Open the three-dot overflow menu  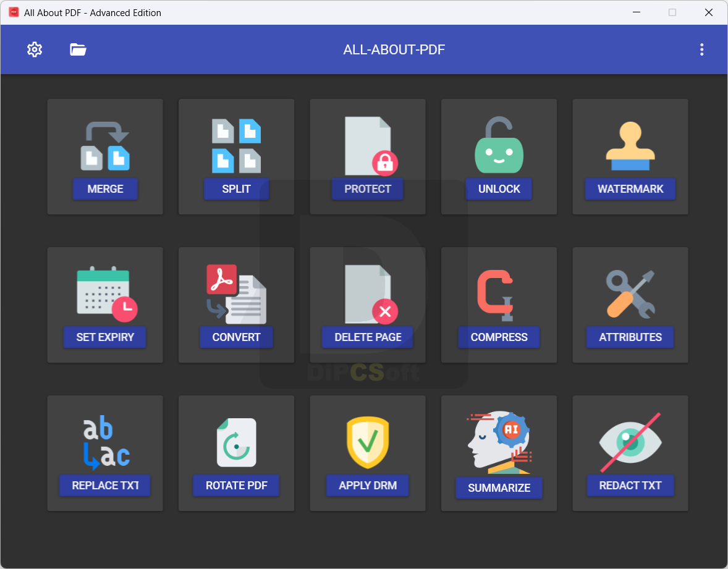coord(701,49)
